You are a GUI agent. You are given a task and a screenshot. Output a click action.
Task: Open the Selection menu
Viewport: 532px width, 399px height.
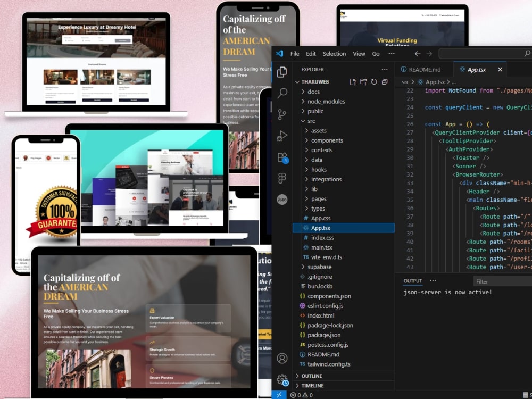tap(334, 54)
